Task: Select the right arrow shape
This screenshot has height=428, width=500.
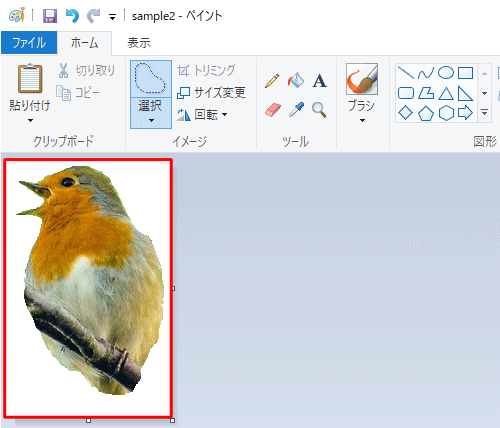Action: click(465, 113)
